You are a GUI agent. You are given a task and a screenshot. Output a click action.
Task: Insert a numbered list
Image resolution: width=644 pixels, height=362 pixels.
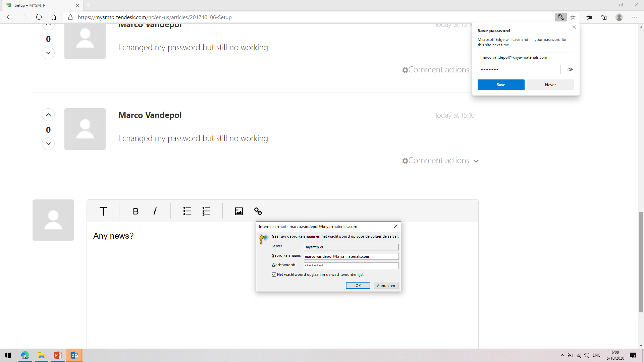pyautogui.click(x=206, y=211)
